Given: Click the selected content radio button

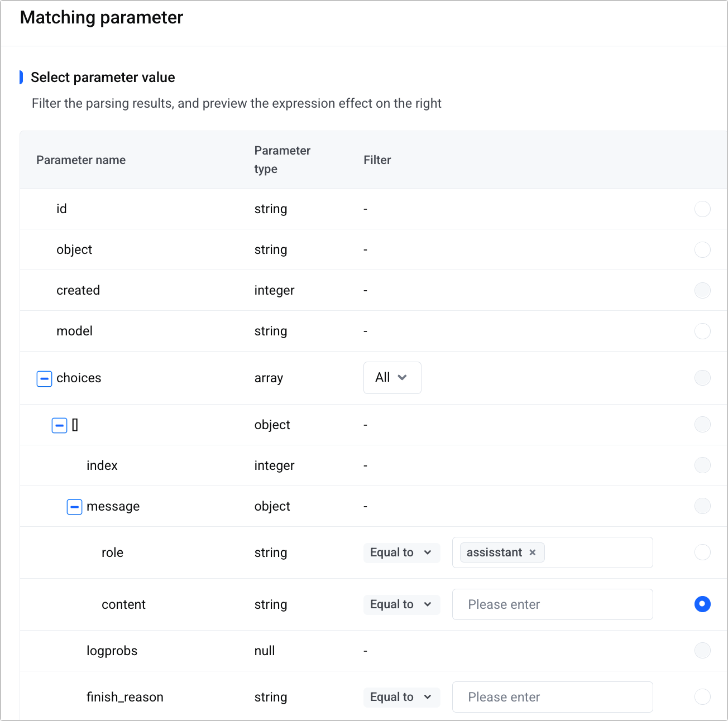Looking at the screenshot, I should click(x=702, y=604).
